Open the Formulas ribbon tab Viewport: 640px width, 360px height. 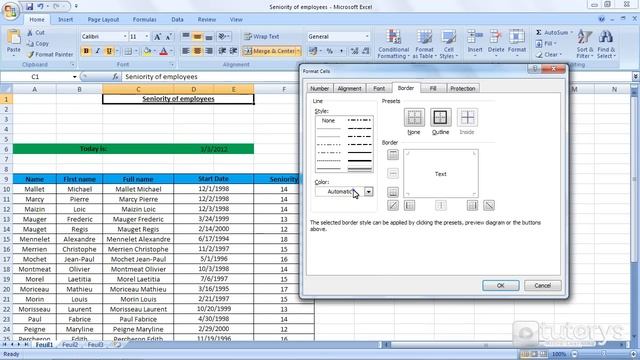(144, 19)
